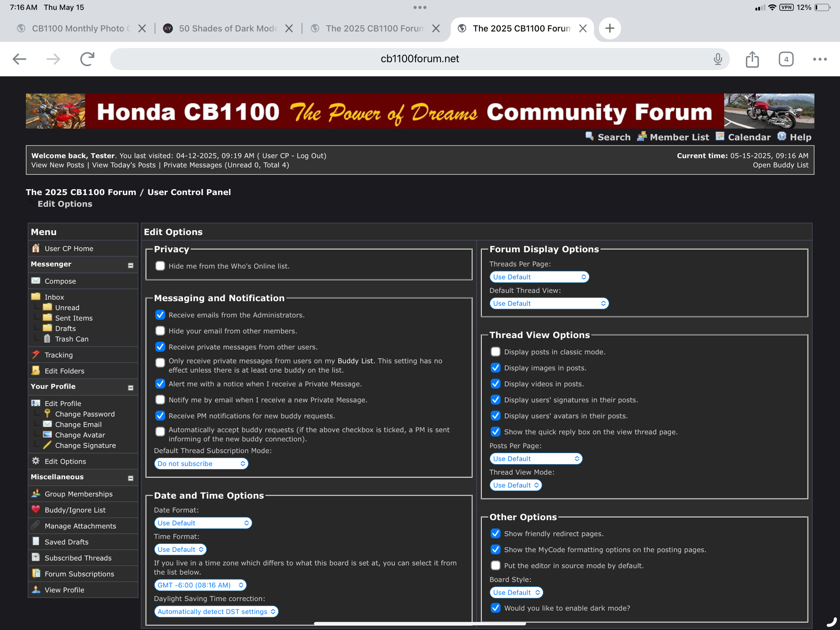Switch to 50 Shades of Dark Mode tab
Image resolution: width=840 pixels, height=630 pixels.
point(228,28)
